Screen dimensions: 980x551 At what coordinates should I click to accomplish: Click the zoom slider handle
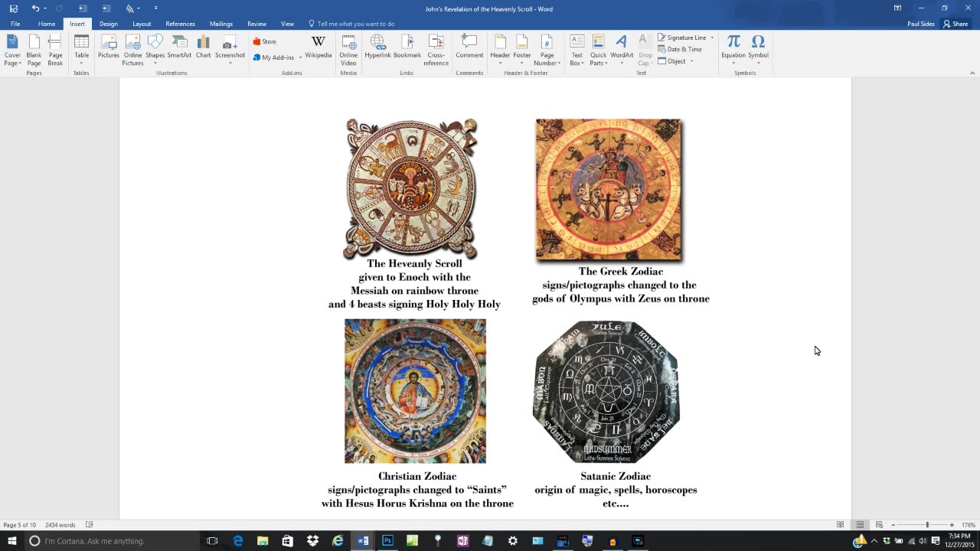click(927, 525)
